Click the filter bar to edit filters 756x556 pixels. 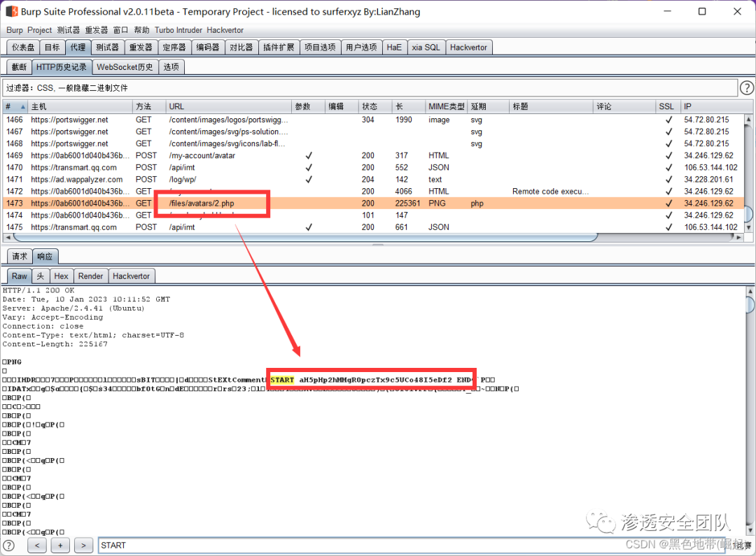pos(370,87)
